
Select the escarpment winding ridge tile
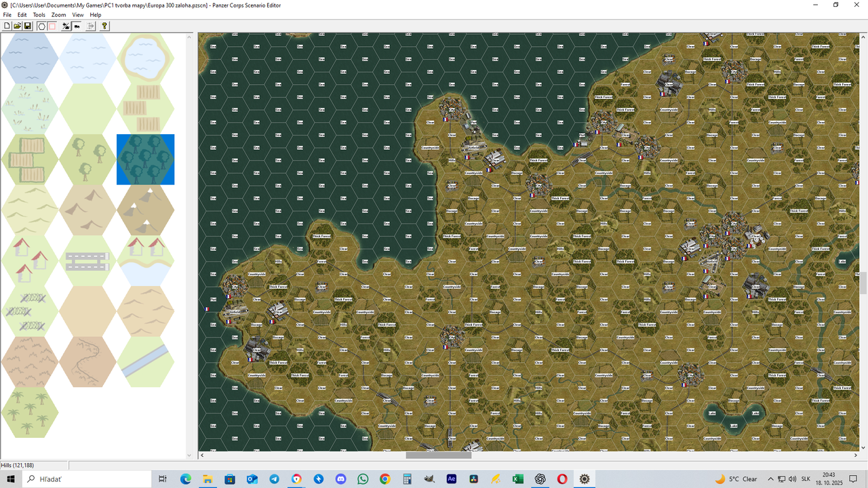pyautogui.click(x=87, y=362)
